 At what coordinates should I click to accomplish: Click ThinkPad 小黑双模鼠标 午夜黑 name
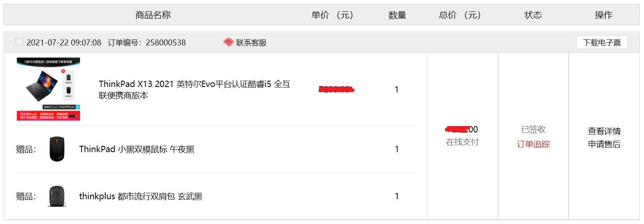pyautogui.click(x=137, y=149)
